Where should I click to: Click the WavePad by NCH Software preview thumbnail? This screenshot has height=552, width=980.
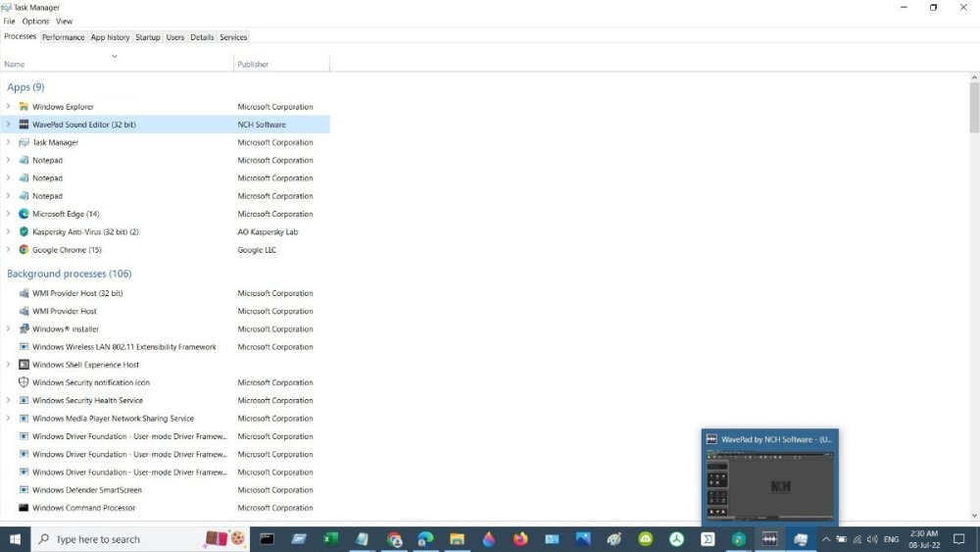click(x=770, y=477)
